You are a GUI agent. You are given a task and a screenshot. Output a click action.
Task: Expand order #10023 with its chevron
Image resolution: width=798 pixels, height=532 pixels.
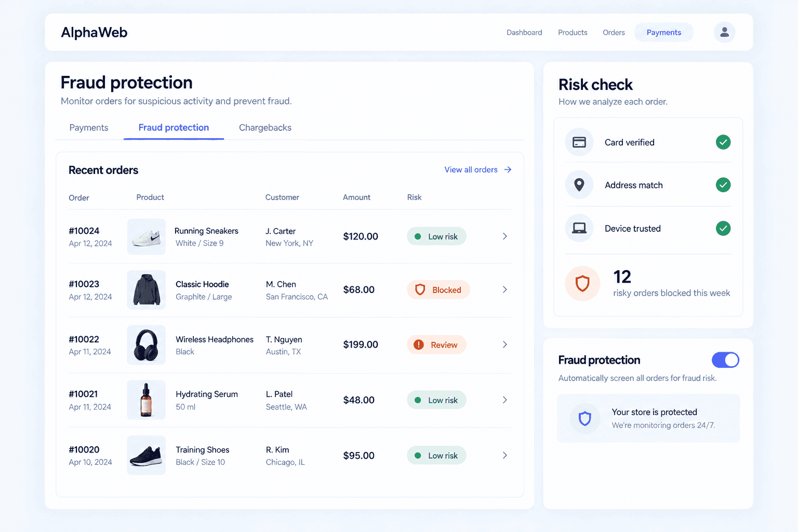pos(504,289)
